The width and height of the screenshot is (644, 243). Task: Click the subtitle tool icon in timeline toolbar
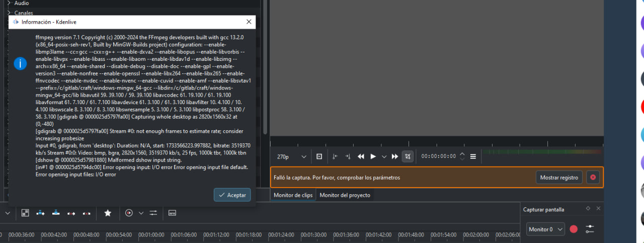click(x=172, y=213)
